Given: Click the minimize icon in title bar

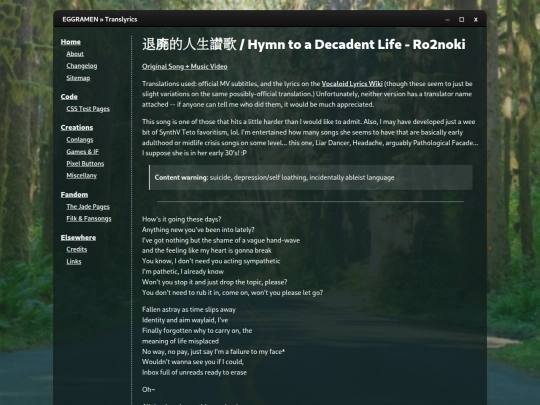Looking at the screenshot, I should click(x=447, y=20).
